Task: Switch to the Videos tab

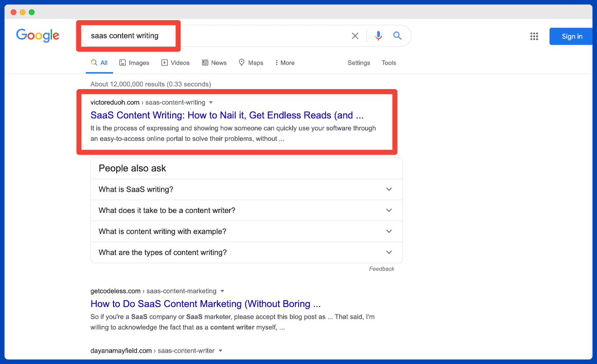Action: pyautogui.click(x=175, y=63)
